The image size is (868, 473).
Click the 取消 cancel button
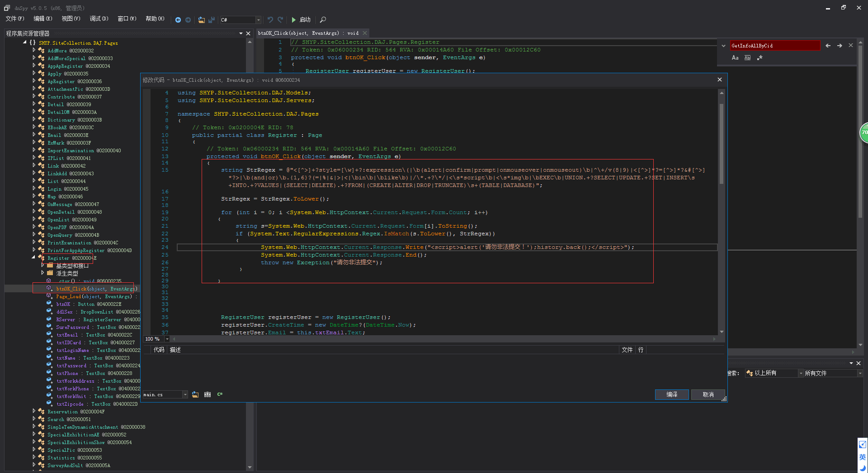point(708,394)
